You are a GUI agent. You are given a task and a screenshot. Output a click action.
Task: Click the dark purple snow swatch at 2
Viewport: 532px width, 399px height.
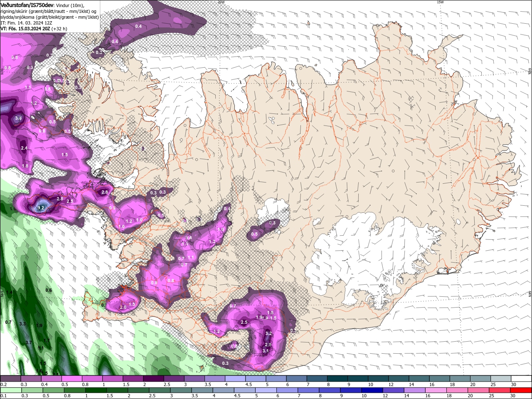click(153, 379)
